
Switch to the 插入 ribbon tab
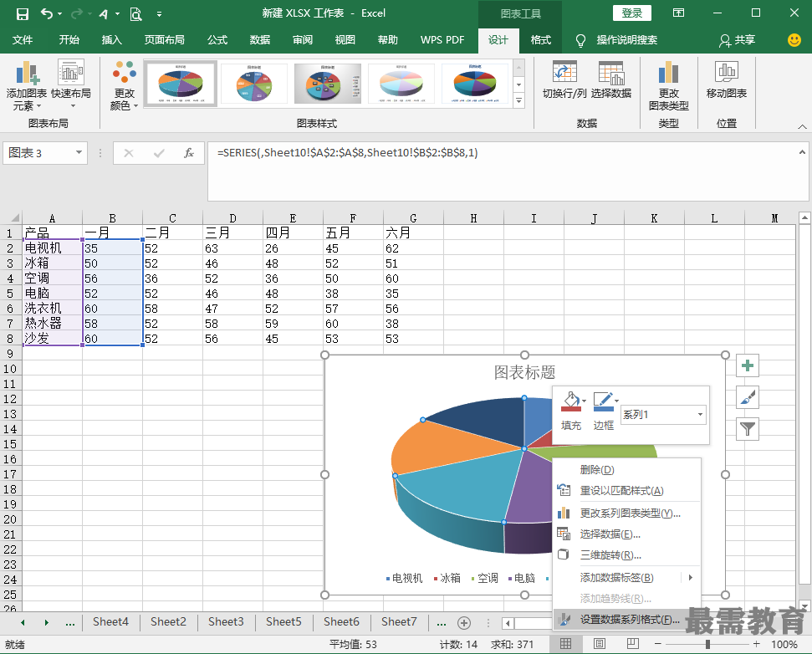click(111, 40)
